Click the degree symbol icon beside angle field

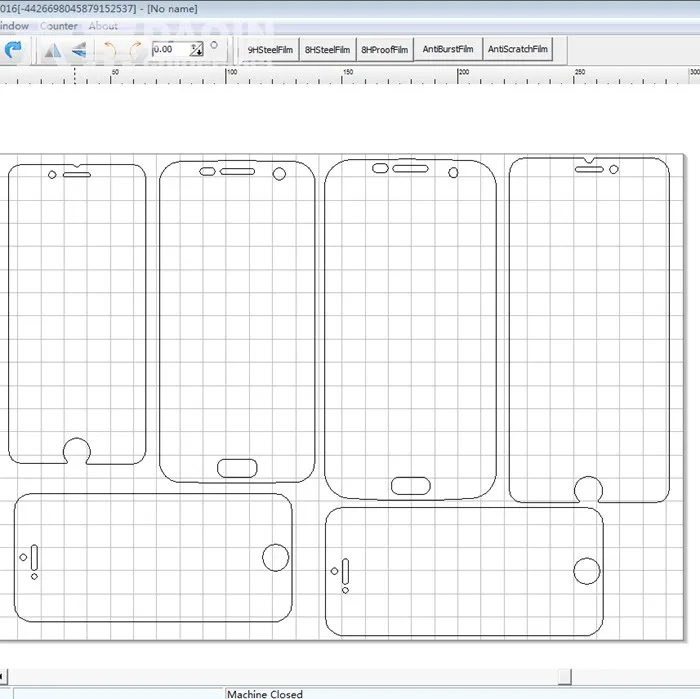[x=213, y=45]
